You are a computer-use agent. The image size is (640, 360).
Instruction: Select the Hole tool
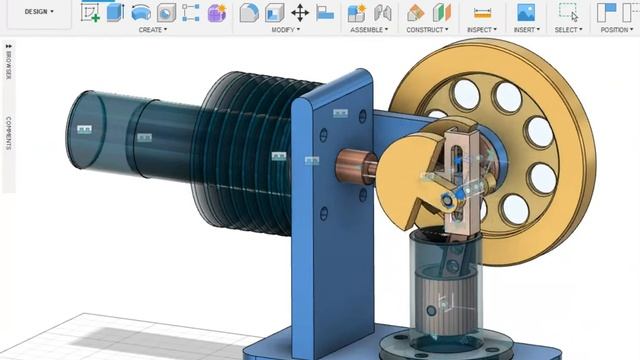click(166, 13)
